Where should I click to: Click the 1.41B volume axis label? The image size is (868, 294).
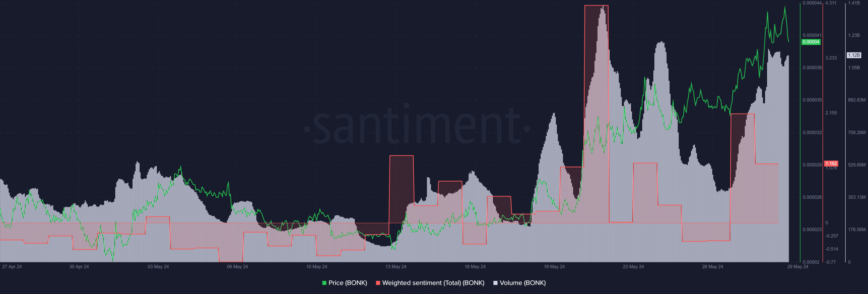854,3
